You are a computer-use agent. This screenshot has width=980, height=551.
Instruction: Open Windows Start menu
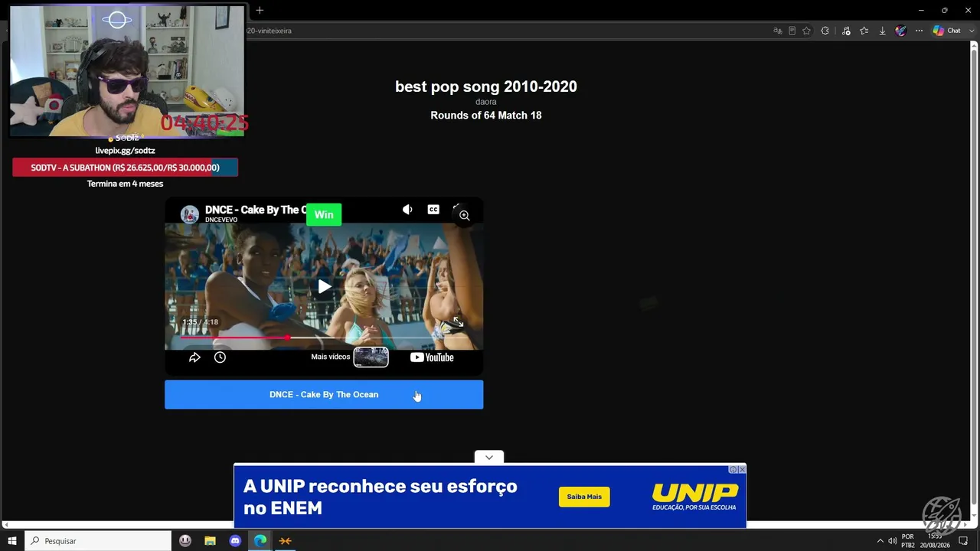(x=12, y=541)
